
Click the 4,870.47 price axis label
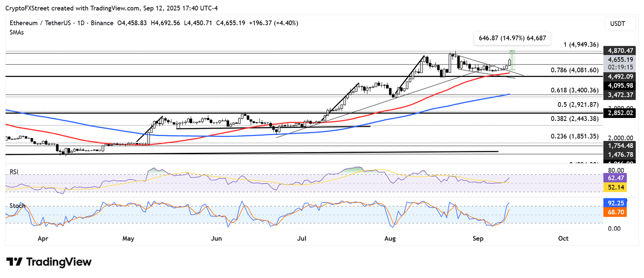click(x=618, y=50)
